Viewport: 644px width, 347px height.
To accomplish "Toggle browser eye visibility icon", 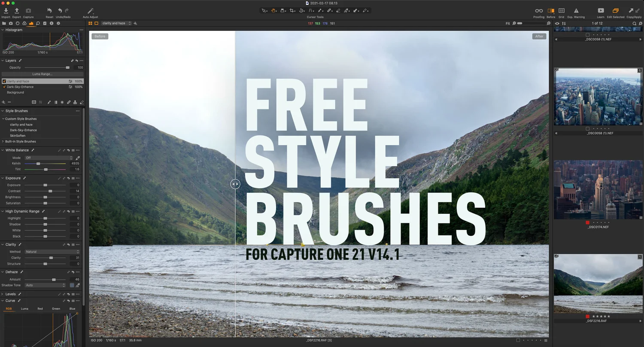I will 557,24.
